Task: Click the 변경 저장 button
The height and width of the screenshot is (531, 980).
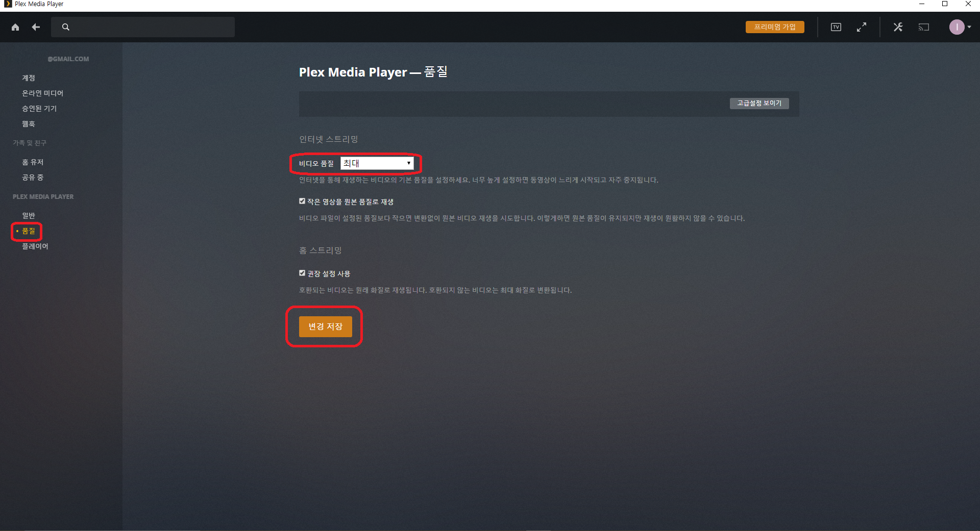Action: coord(326,326)
